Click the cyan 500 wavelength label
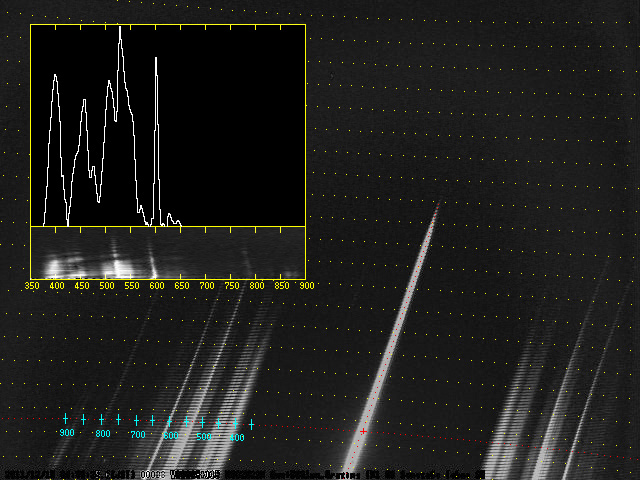 [x=204, y=437]
